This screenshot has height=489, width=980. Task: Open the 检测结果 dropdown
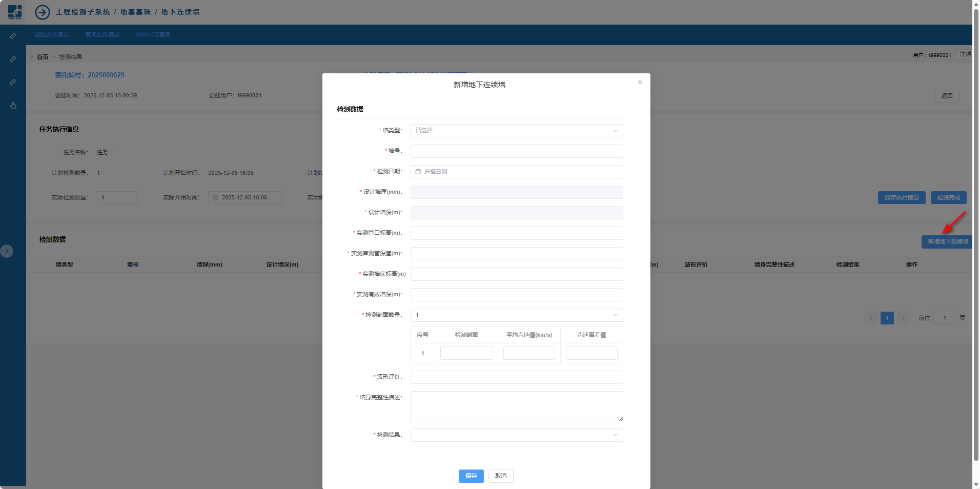click(x=516, y=435)
